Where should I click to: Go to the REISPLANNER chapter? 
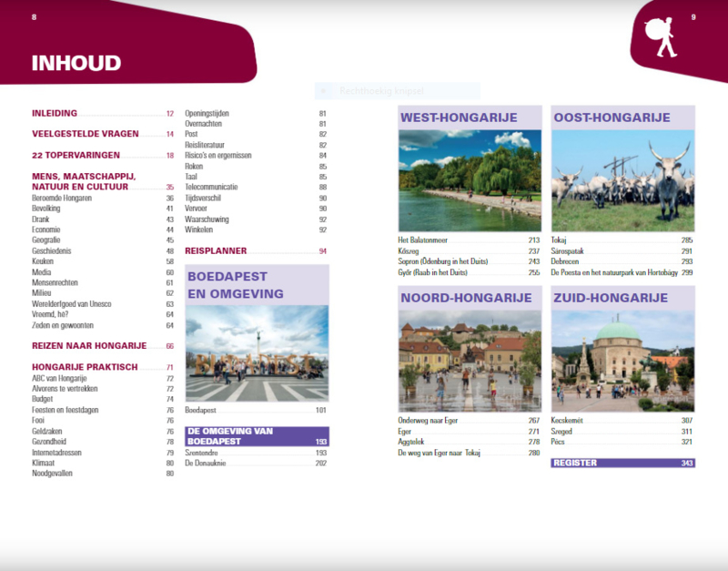click(256, 250)
